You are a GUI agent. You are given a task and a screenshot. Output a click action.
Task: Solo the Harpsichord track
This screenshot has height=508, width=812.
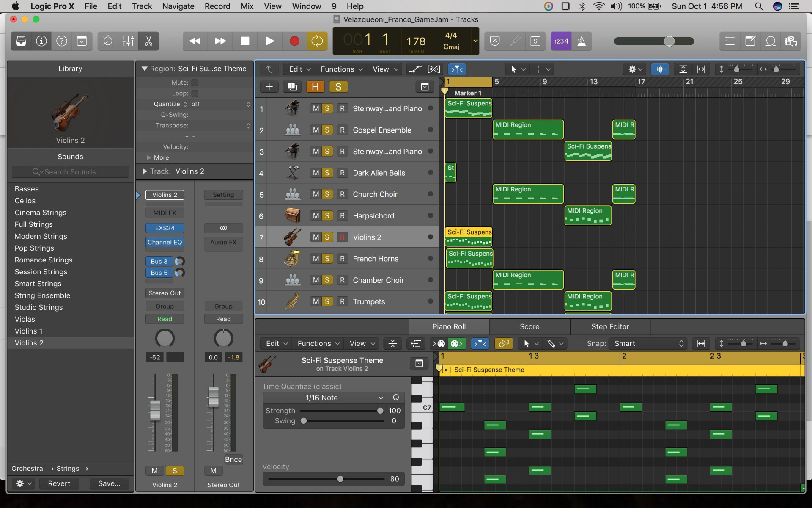(x=327, y=215)
